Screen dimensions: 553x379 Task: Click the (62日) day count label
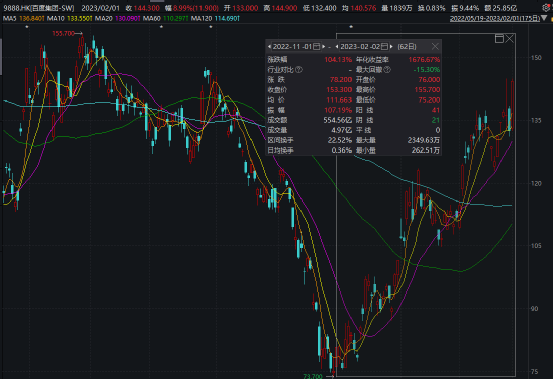pyautogui.click(x=407, y=47)
